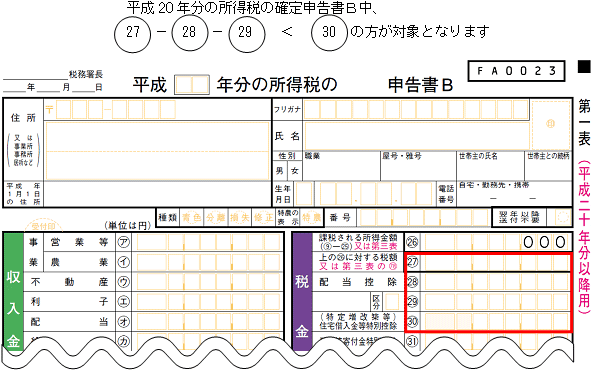Click the 世帯主の氏名 column label
This screenshot has height=370, width=592.
(478, 156)
